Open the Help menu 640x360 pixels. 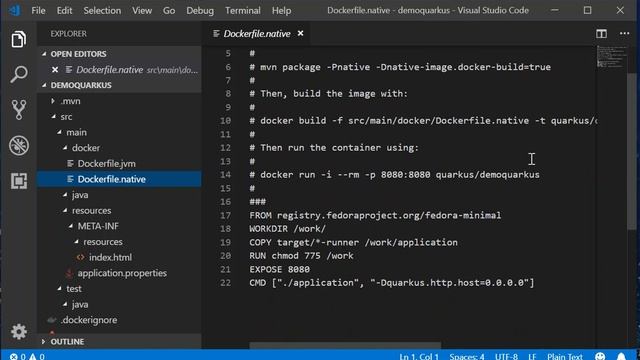[x=281, y=10]
